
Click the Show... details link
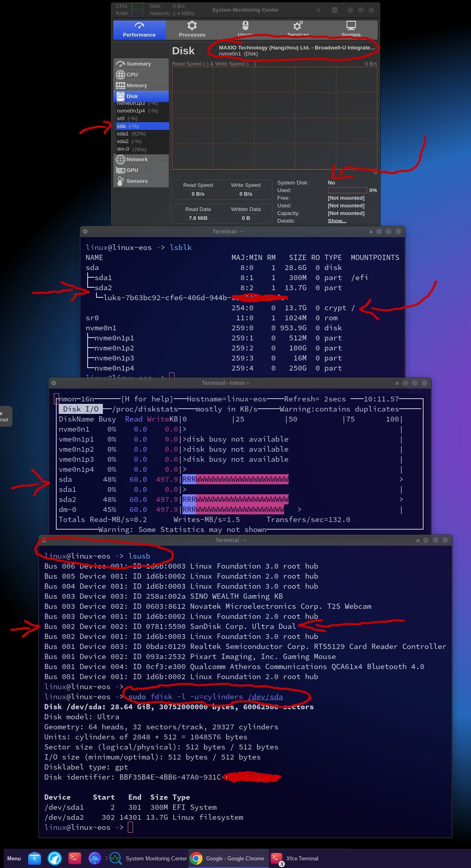click(x=337, y=221)
